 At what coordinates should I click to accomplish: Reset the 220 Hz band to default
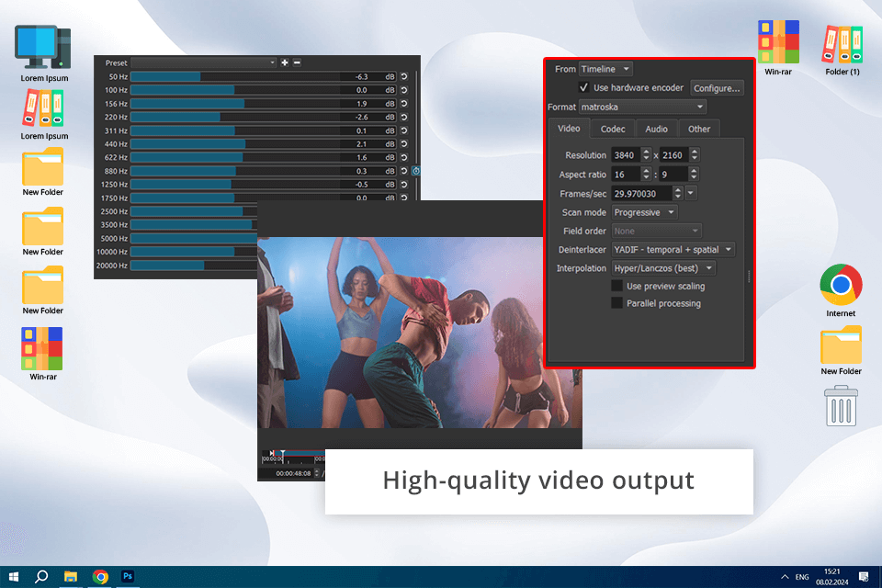[x=404, y=117]
